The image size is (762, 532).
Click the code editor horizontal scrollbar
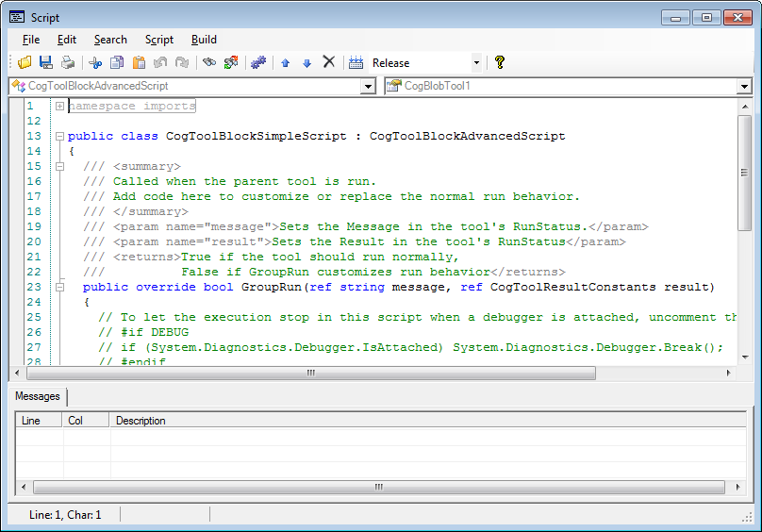click(311, 374)
